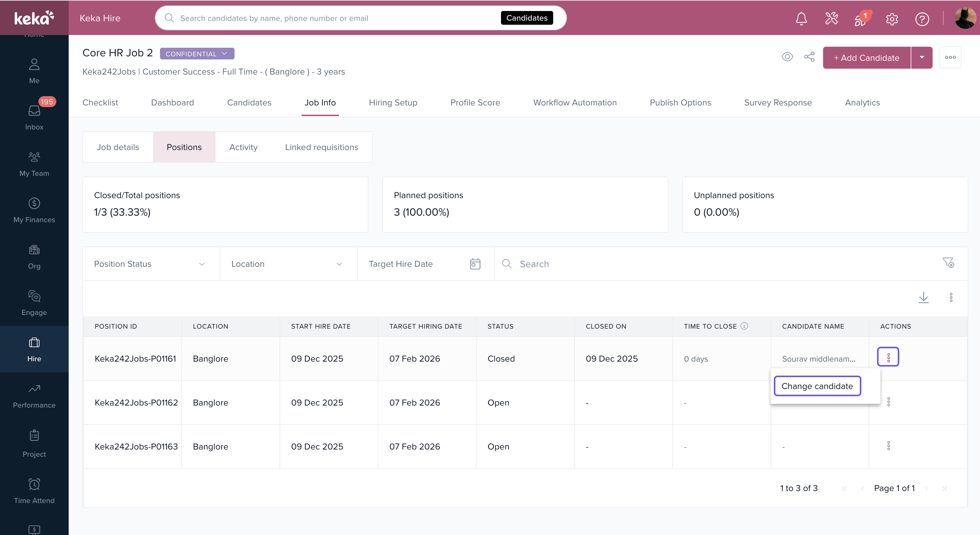
Task: Open actions menu for Keka242Jobs-P01163
Action: point(888,446)
